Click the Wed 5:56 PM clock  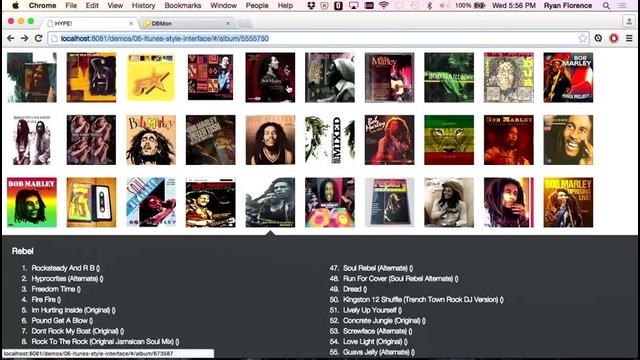[513, 6]
